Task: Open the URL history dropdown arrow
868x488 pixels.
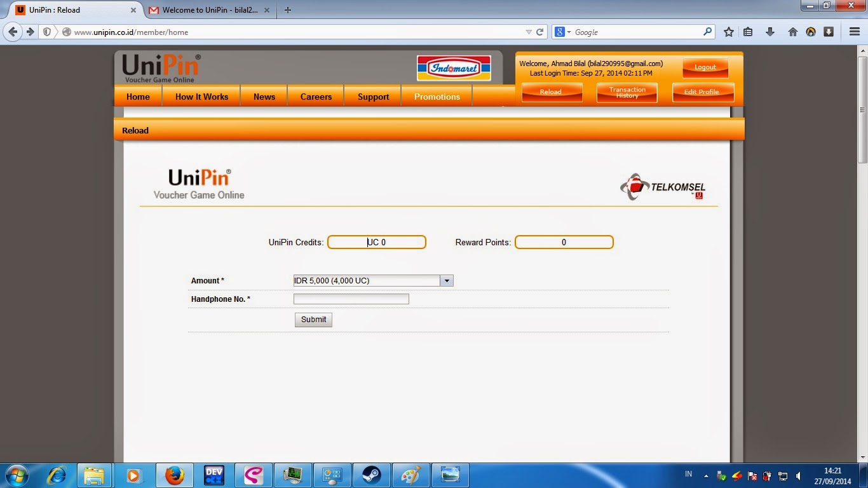Action: tap(529, 32)
